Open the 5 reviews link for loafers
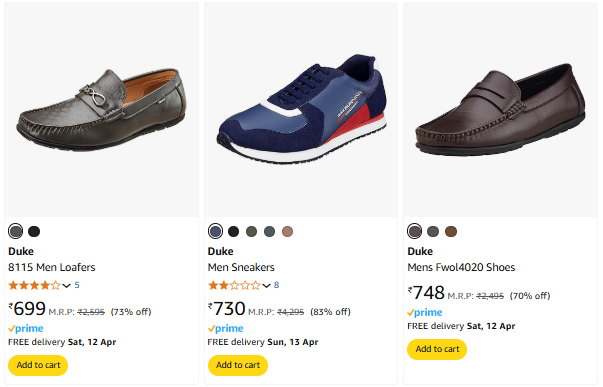The width and height of the screenshot is (603, 387). (x=77, y=285)
